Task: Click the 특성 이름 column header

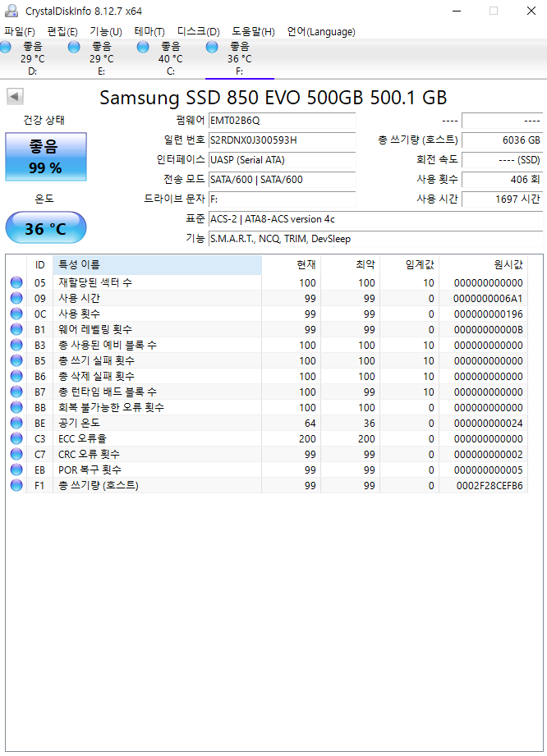Action: click(x=157, y=264)
